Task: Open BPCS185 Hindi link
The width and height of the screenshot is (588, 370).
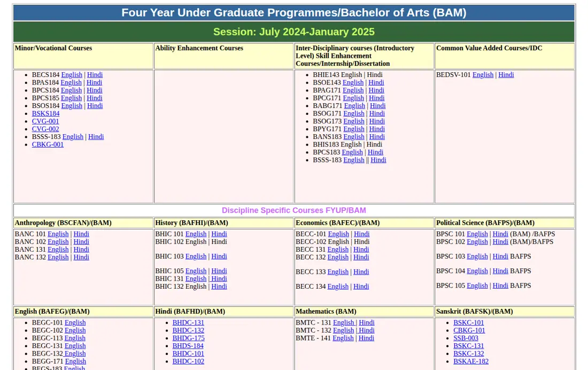Action: tap(95, 98)
